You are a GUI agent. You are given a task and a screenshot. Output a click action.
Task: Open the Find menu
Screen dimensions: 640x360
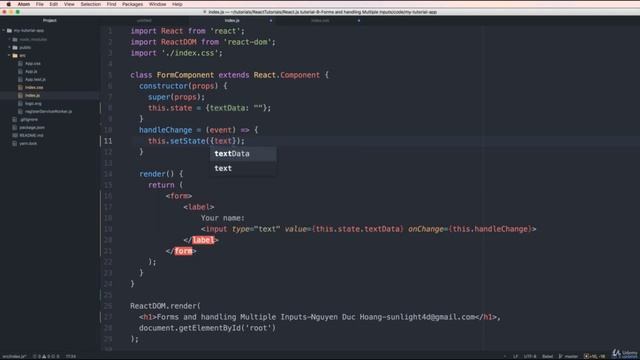pyautogui.click(x=111, y=4)
